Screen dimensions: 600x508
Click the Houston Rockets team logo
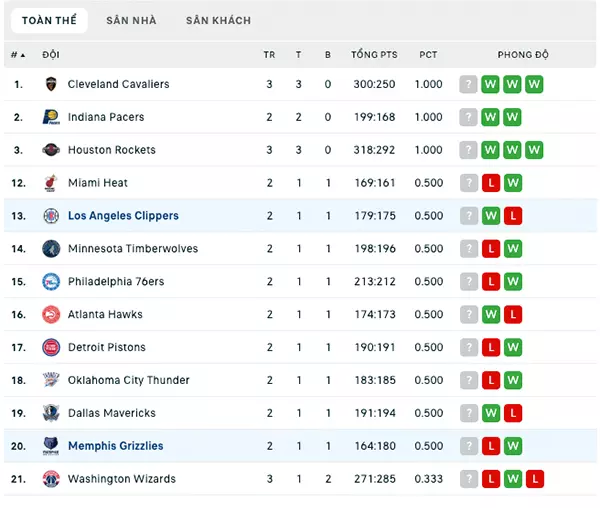coord(51,150)
